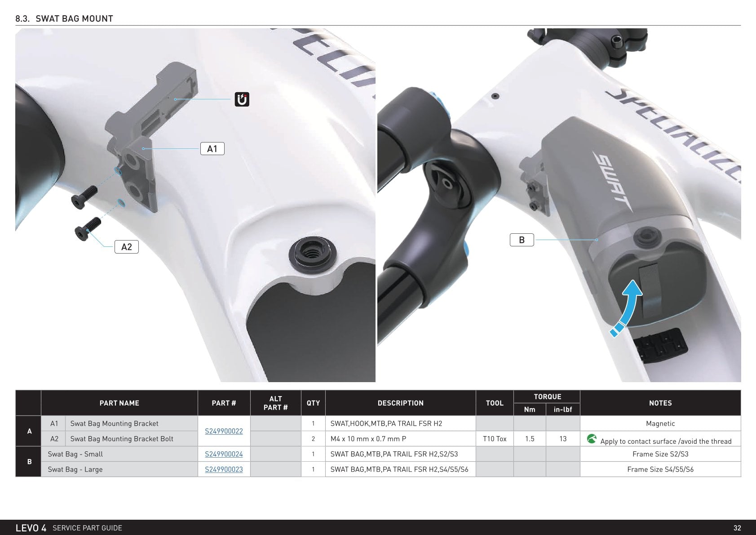Open part number link S249900023
The width and height of the screenshot is (756, 535).
224,469
